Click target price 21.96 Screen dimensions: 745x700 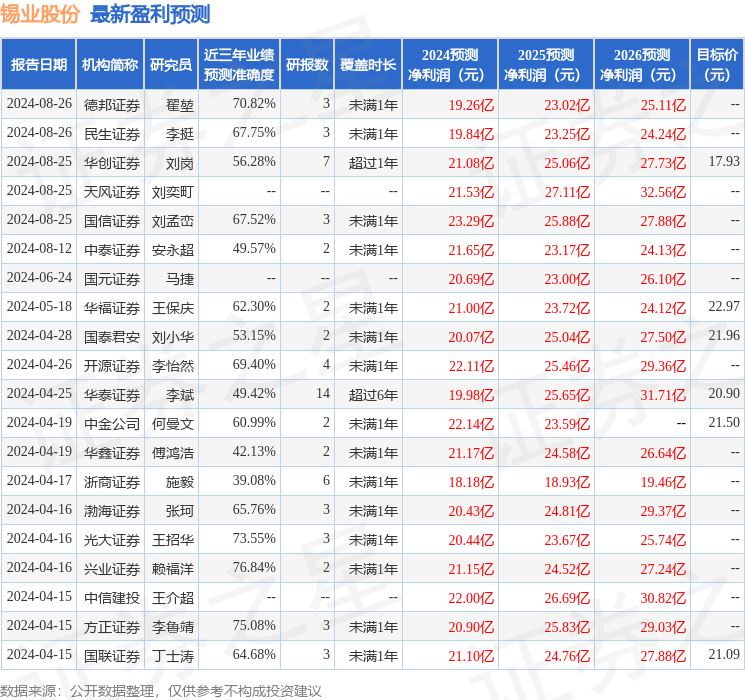click(724, 335)
